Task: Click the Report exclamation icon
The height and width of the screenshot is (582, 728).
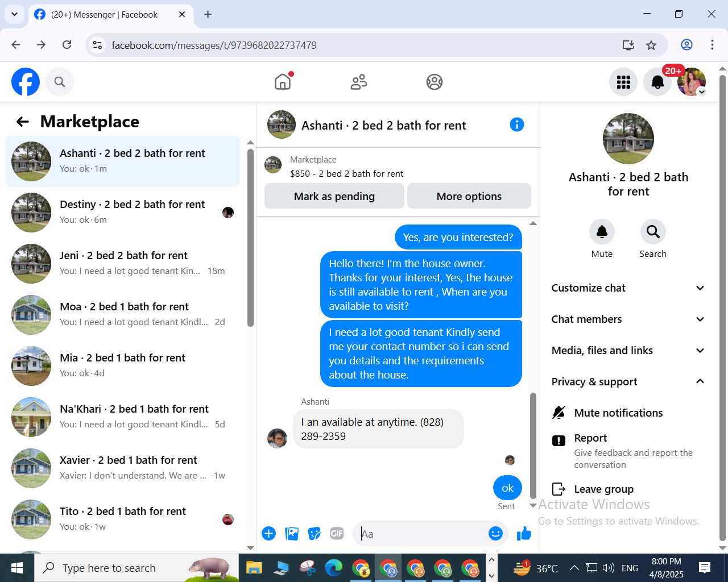Action: pos(559,440)
